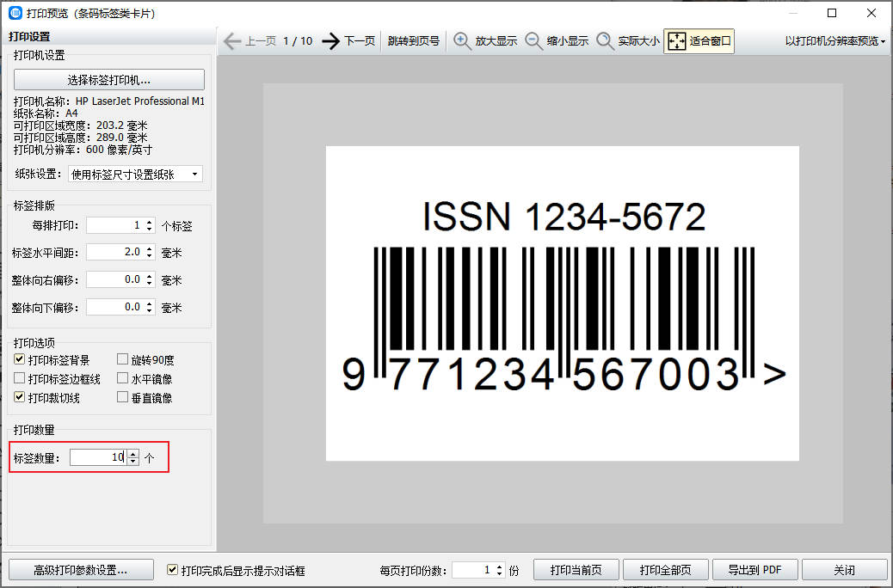Close print preview window with X

coord(871,13)
